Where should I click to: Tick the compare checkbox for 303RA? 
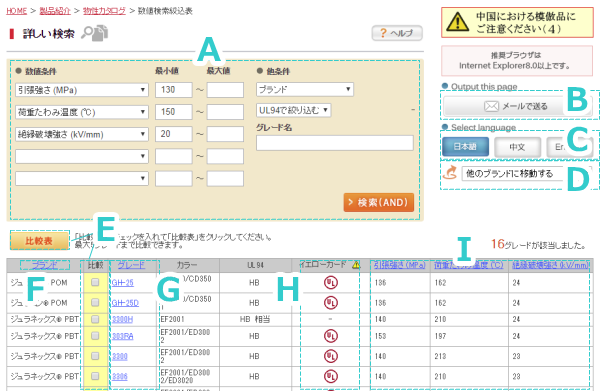tap(95, 336)
